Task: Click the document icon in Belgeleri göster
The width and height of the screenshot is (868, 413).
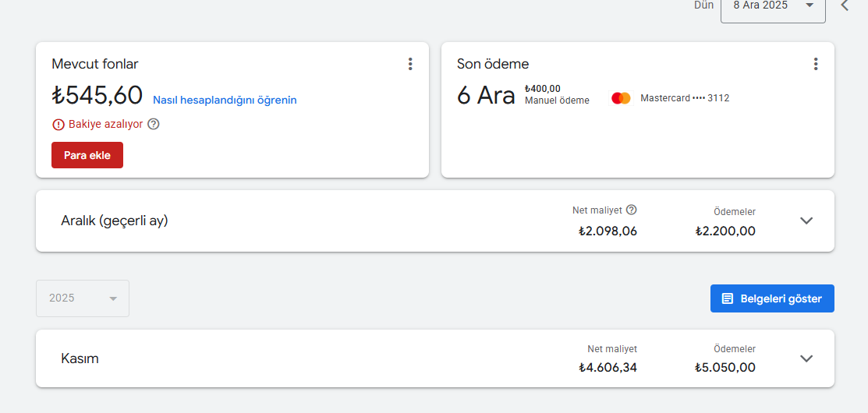Action: 728,298
